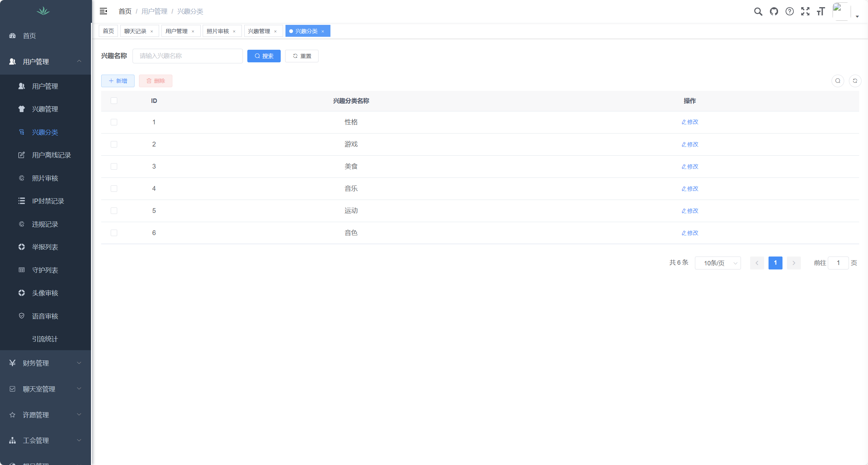This screenshot has height=465, width=868.
Task: Check the row for 美食
Action: pyautogui.click(x=114, y=167)
